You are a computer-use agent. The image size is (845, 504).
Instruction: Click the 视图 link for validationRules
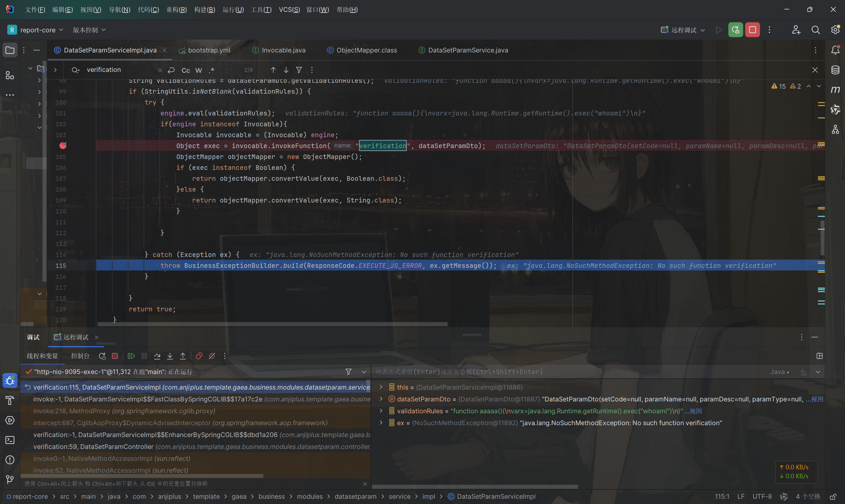(x=695, y=411)
